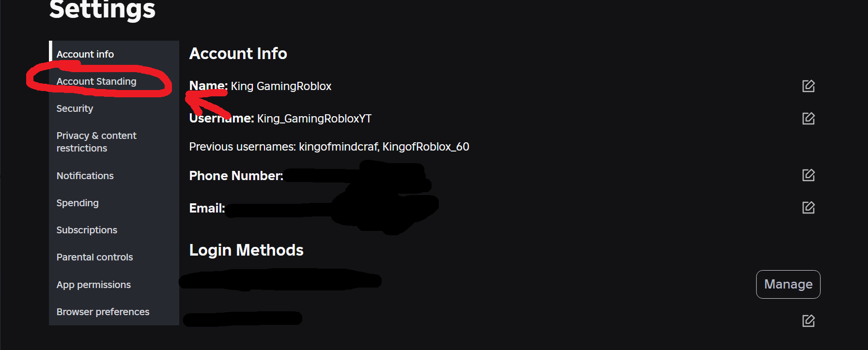Open Privacy & content restrictions
This screenshot has width=868, height=350.
(x=96, y=142)
